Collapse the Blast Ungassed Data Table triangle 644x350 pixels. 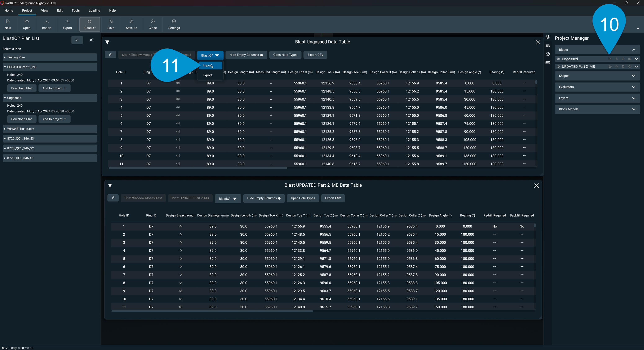[x=107, y=42]
